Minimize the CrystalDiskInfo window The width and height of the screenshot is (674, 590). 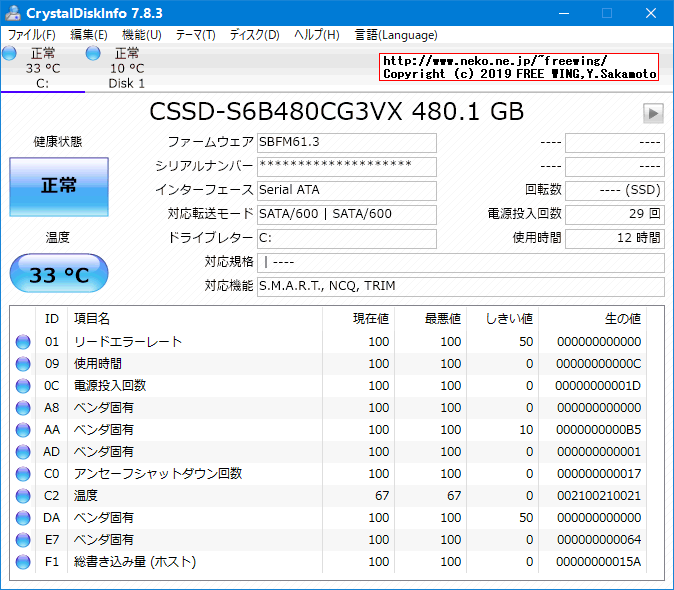(564, 13)
